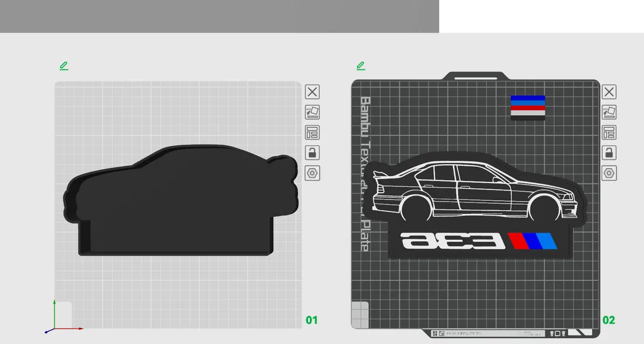Arrange objects on plate 01
Viewport: 644px width, 344px height.
coord(312,133)
